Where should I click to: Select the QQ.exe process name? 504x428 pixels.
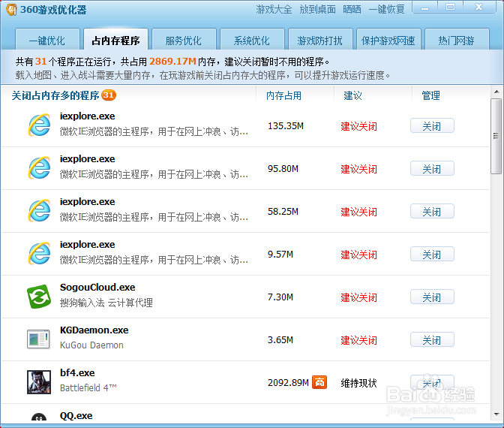pos(76,416)
